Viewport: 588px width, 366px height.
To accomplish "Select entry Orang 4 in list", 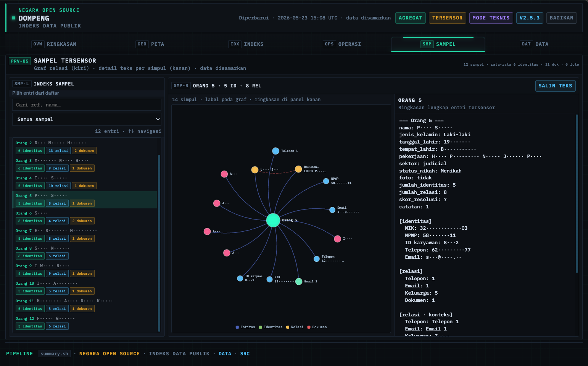I will coord(85,182).
